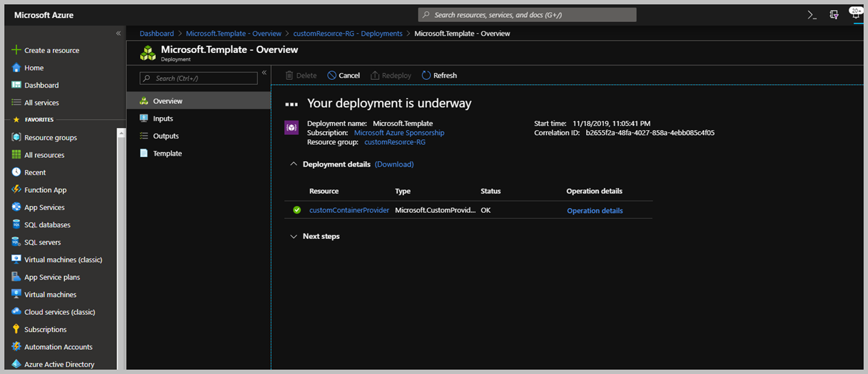Click the SQL databases icon
Image resolution: width=868 pixels, height=374 pixels.
[x=17, y=225]
